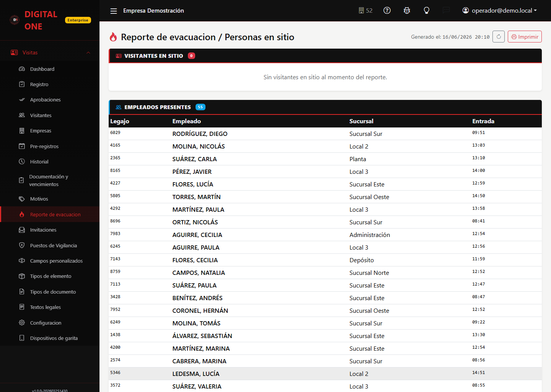Click the Visitantes en sitio card icon
551x392 pixels.
(x=119, y=56)
